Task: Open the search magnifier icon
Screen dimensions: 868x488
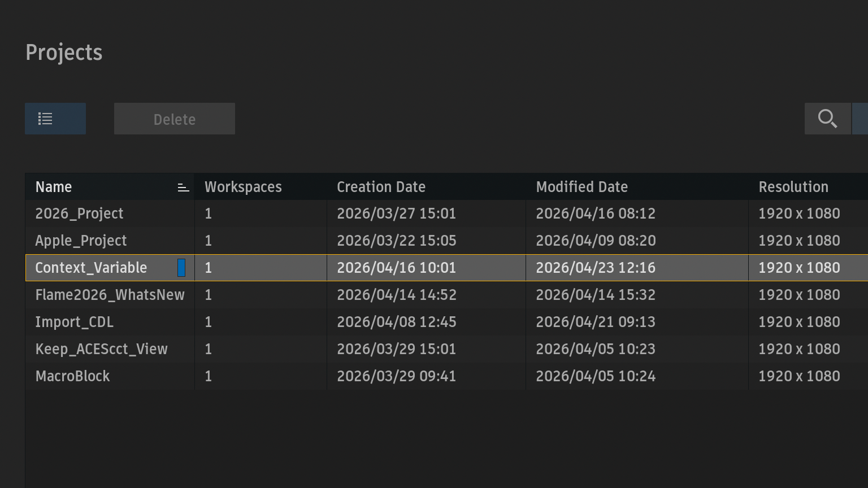Action: tap(827, 119)
